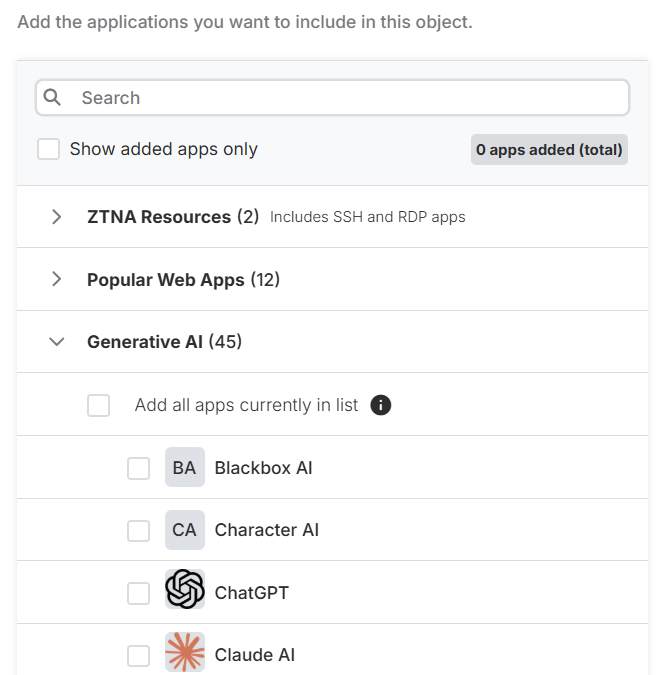The width and height of the screenshot is (664, 675).
Task: Check Add all apps currently in list
Action: pos(99,406)
